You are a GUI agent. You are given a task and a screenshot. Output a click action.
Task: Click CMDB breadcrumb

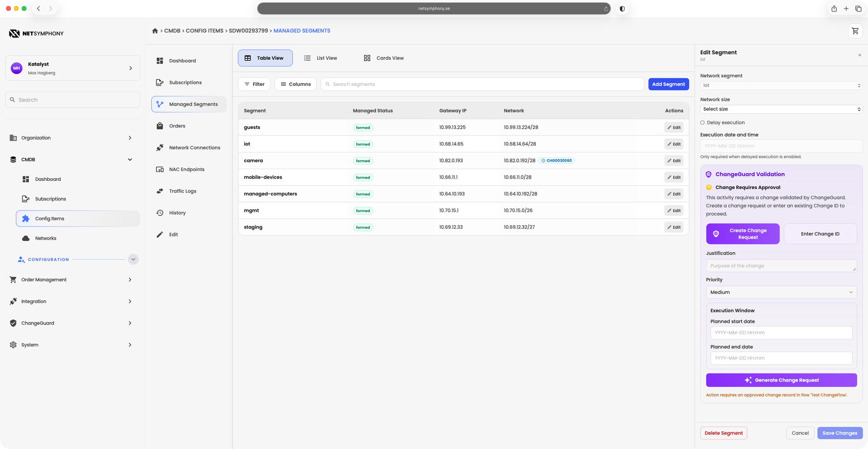pyautogui.click(x=172, y=31)
